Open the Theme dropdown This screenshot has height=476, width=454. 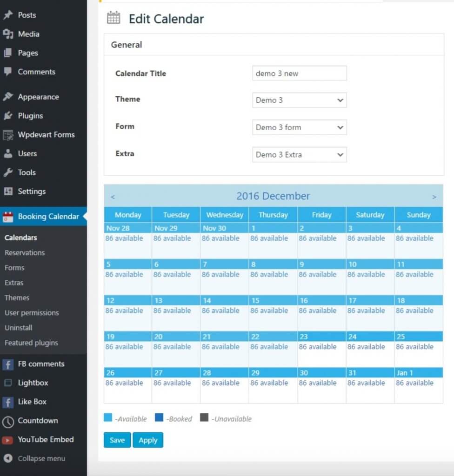click(299, 100)
